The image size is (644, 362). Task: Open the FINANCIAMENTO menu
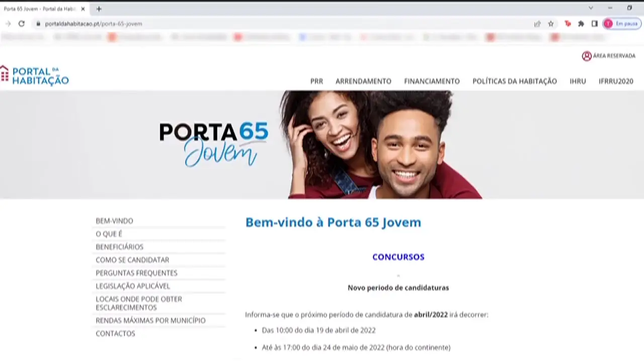tap(432, 81)
